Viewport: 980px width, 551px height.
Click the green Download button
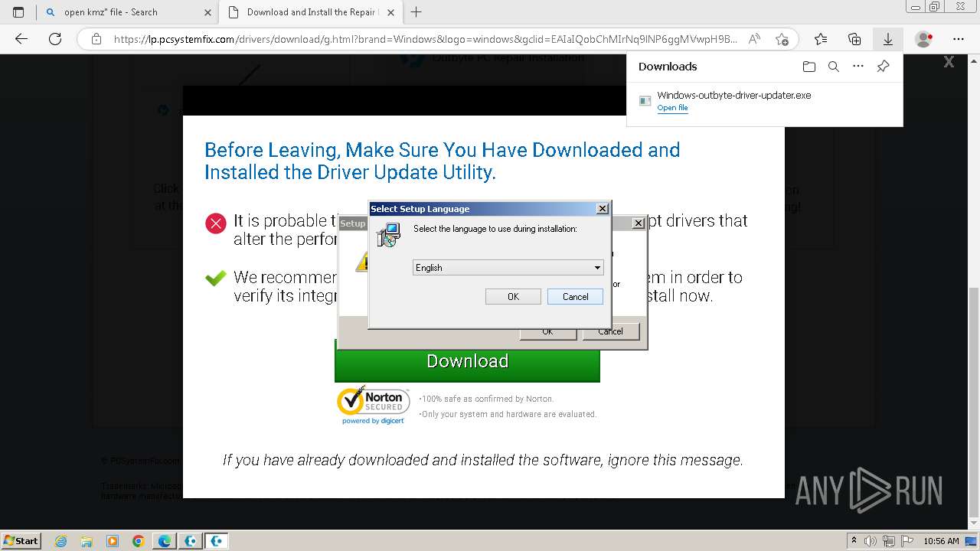[467, 361]
